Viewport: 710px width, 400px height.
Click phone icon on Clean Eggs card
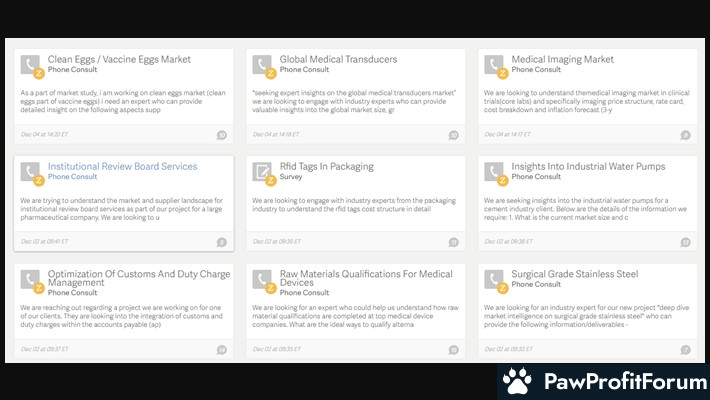pyautogui.click(x=30, y=64)
